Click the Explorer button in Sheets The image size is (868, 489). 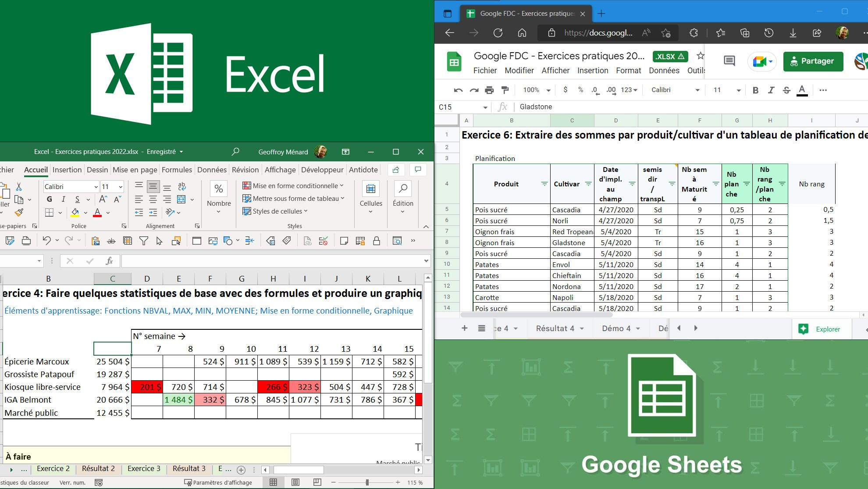click(820, 329)
